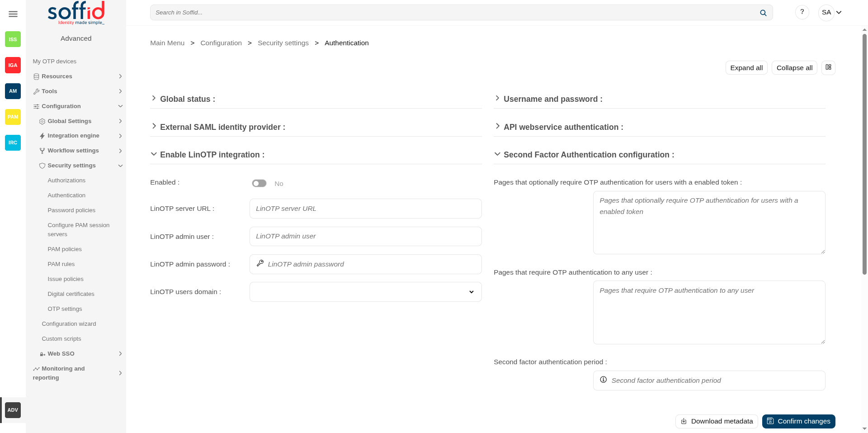Click the LinOTP server URL field
868x433 pixels.
pyautogui.click(x=365, y=209)
